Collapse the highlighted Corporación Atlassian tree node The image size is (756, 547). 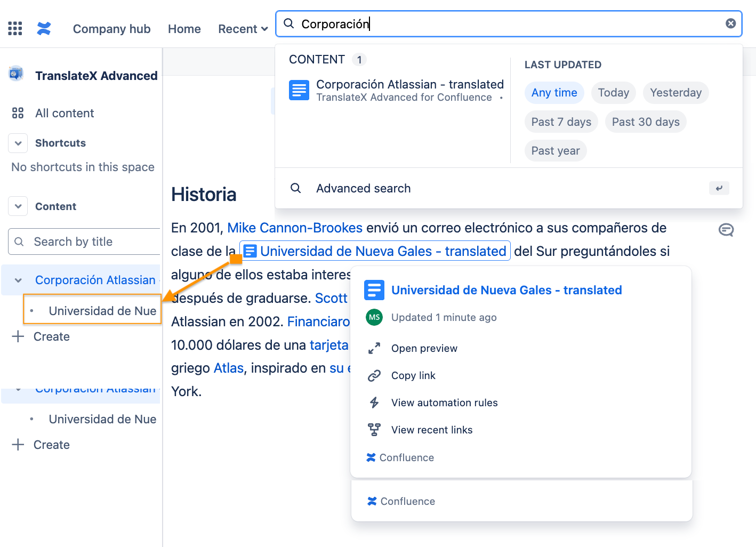[18, 280]
